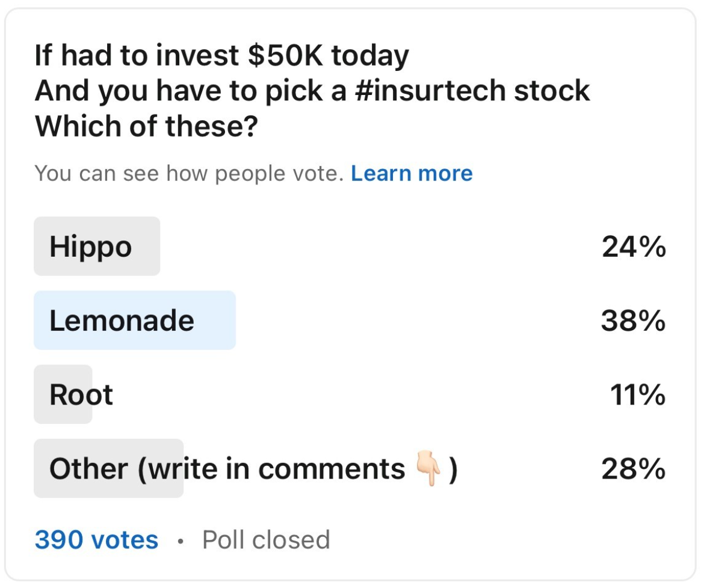Click the word "today" in the poll question
Screen dimensions: 704x588
(x=370, y=57)
